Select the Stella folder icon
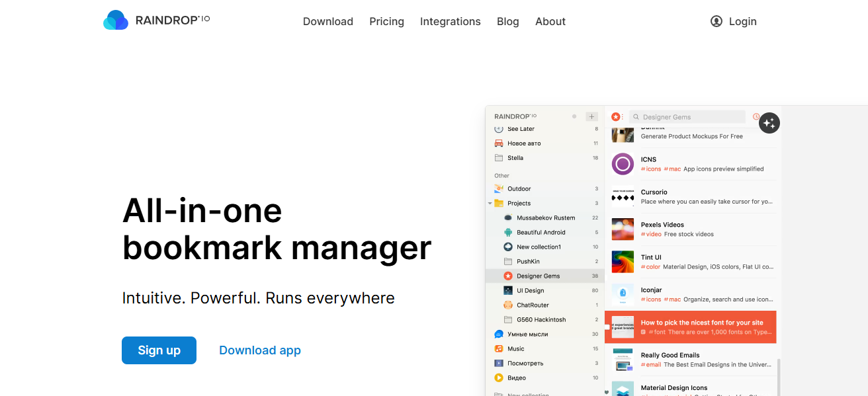 [499, 158]
